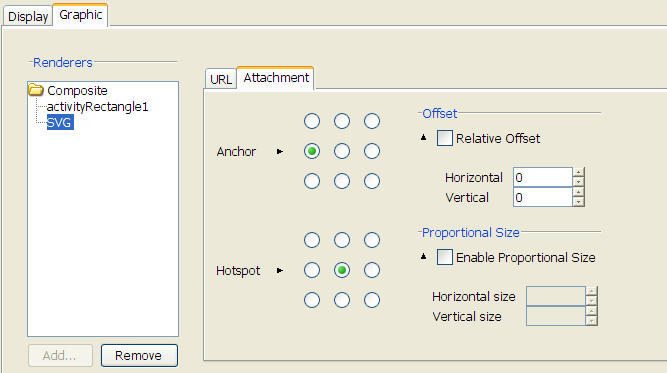Set Hotspot to middle-left
The image size is (667, 373).
point(312,270)
